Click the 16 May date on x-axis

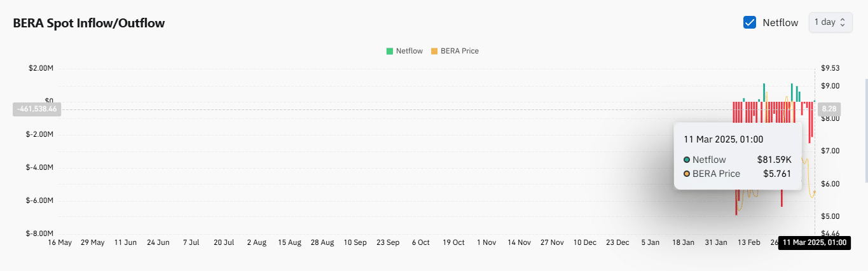pos(60,242)
